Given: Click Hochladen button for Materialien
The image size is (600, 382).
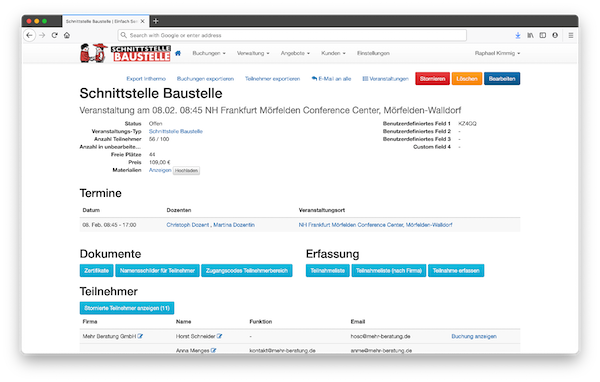Looking at the screenshot, I should pyautogui.click(x=186, y=171).
